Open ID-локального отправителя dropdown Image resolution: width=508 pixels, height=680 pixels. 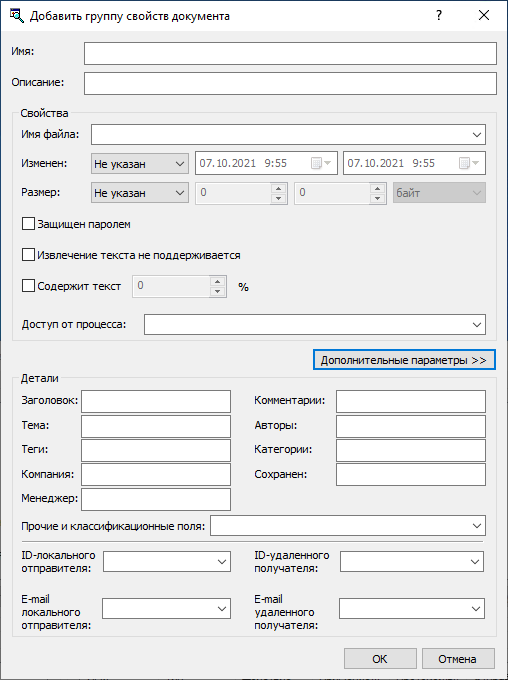pos(167,562)
